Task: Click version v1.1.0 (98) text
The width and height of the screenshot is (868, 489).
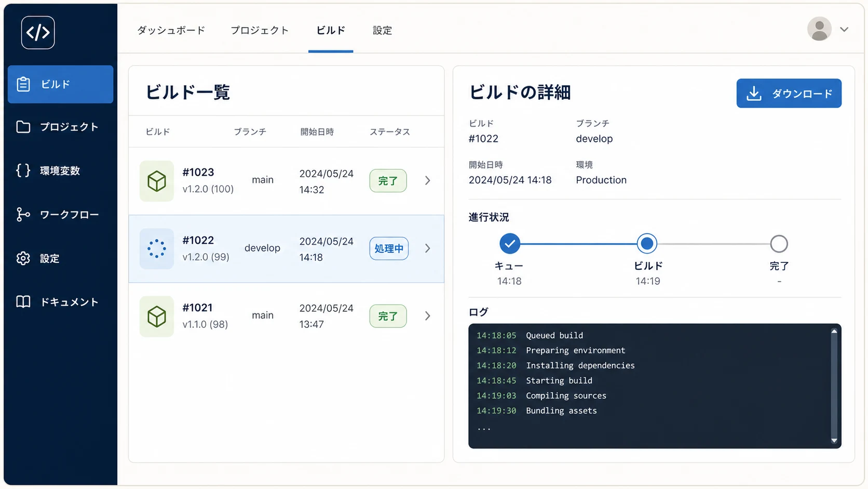Action: [205, 324]
